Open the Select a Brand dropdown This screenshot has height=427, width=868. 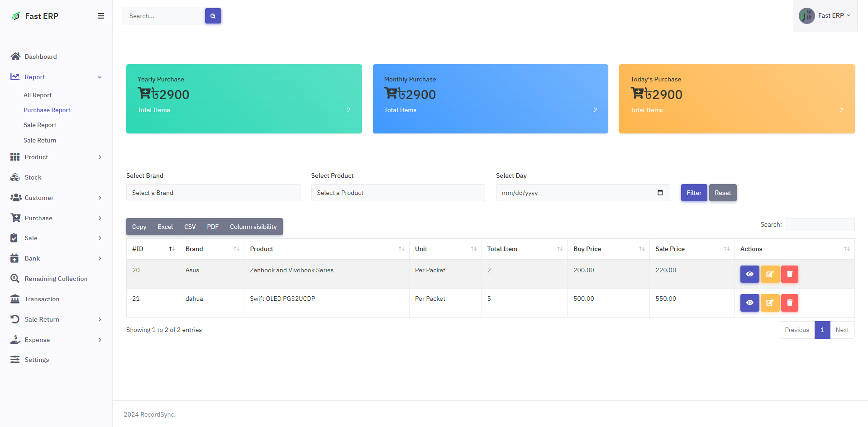point(213,193)
